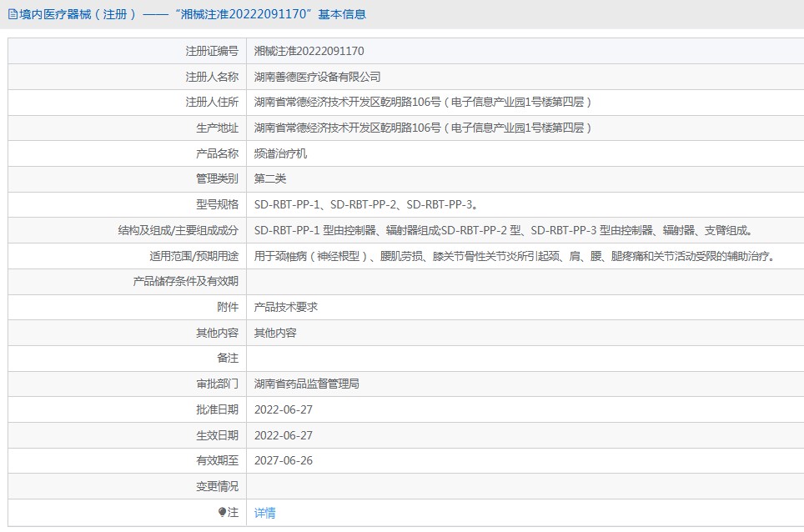Click approving department 湖南省药品监督管理局
The width and height of the screenshot is (804, 532).
point(307,384)
